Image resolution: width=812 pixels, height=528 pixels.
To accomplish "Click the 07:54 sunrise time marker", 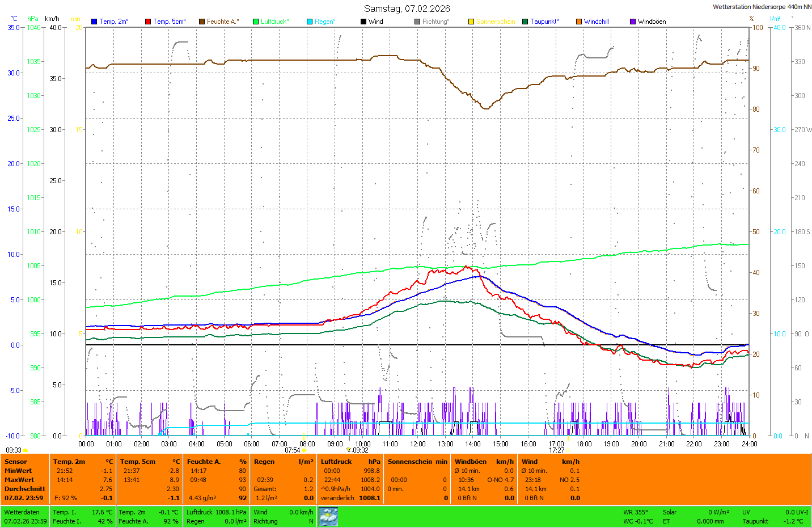I will pos(292,450).
